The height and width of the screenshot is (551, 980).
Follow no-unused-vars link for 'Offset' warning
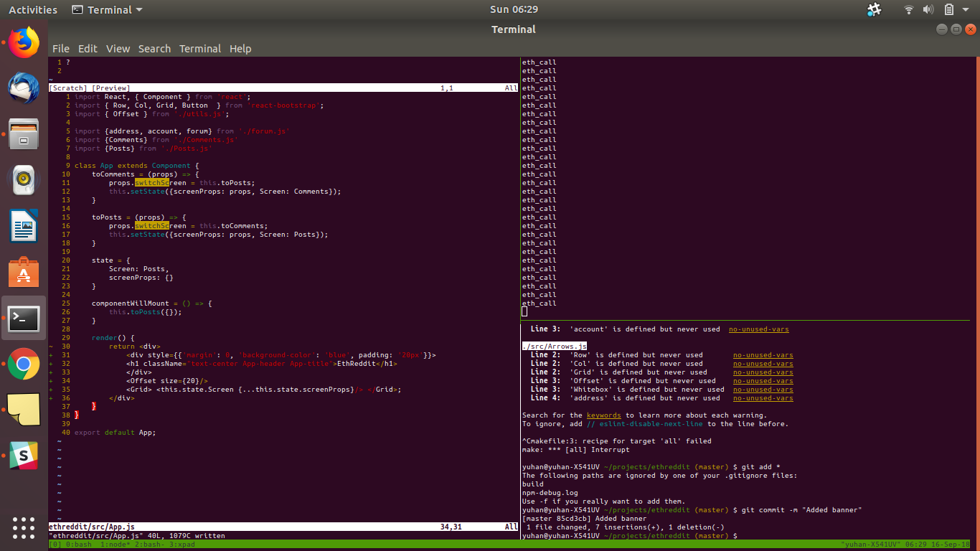tap(763, 381)
